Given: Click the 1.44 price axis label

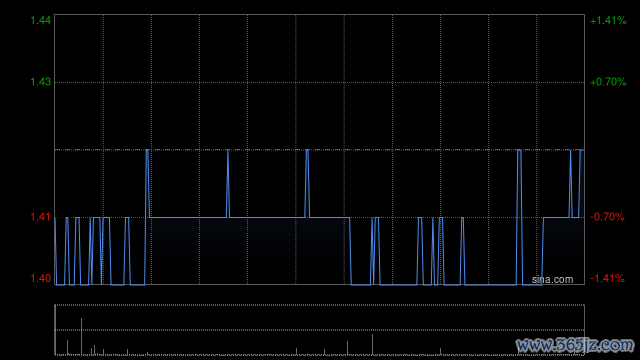Looking at the screenshot, I should (x=41, y=20).
